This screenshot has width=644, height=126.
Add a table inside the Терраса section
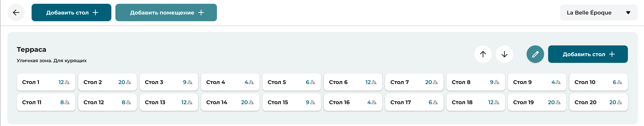(x=588, y=54)
